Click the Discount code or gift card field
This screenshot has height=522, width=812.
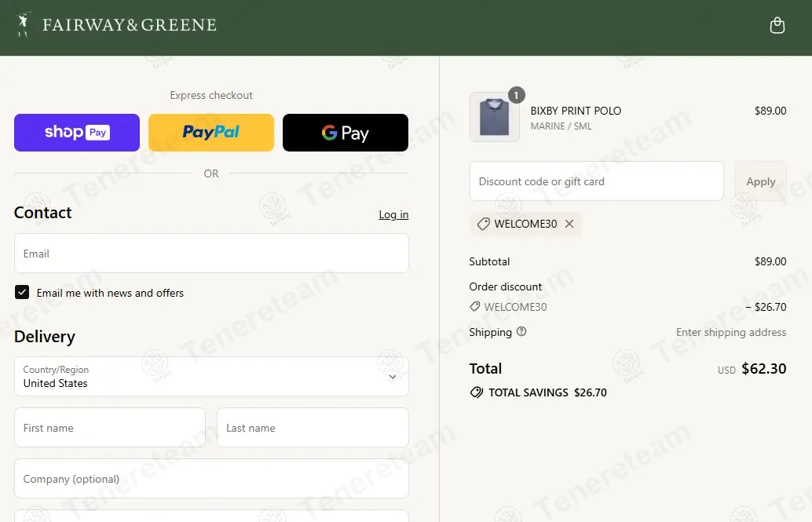596,181
